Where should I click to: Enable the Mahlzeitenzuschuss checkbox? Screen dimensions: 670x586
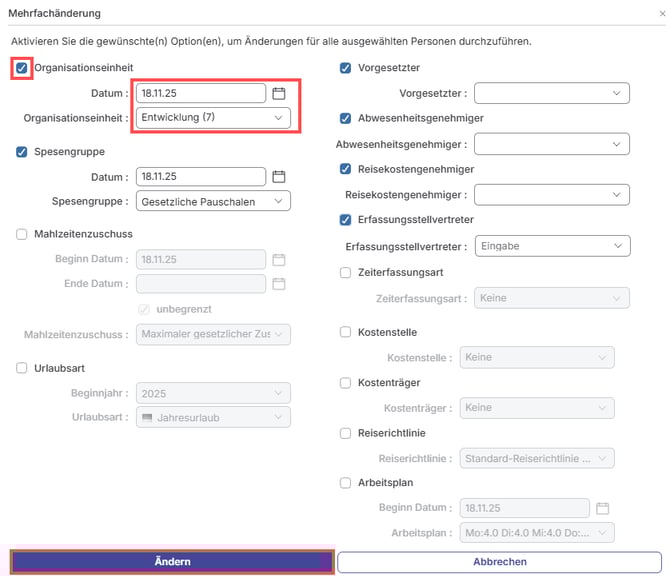click(x=22, y=234)
